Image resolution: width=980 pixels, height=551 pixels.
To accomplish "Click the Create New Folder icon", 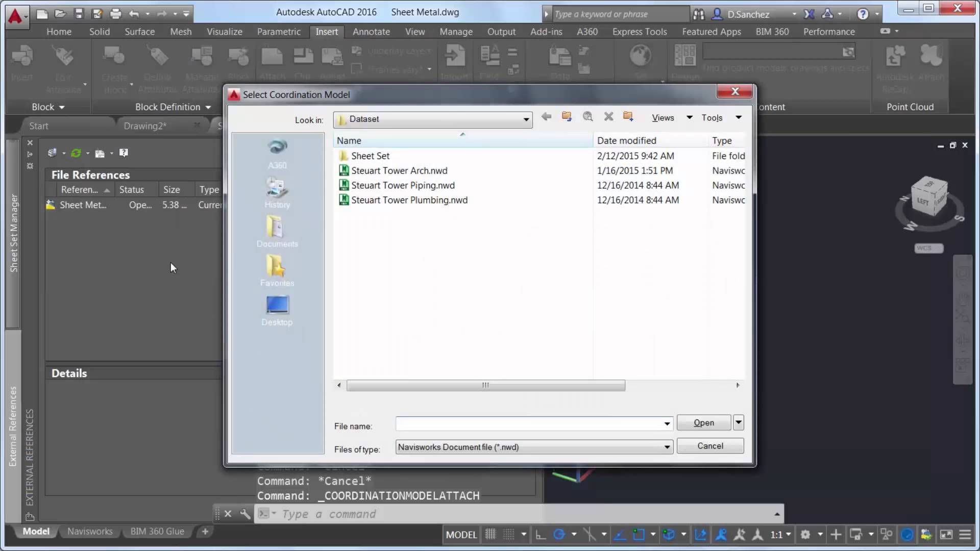I will (628, 116).
